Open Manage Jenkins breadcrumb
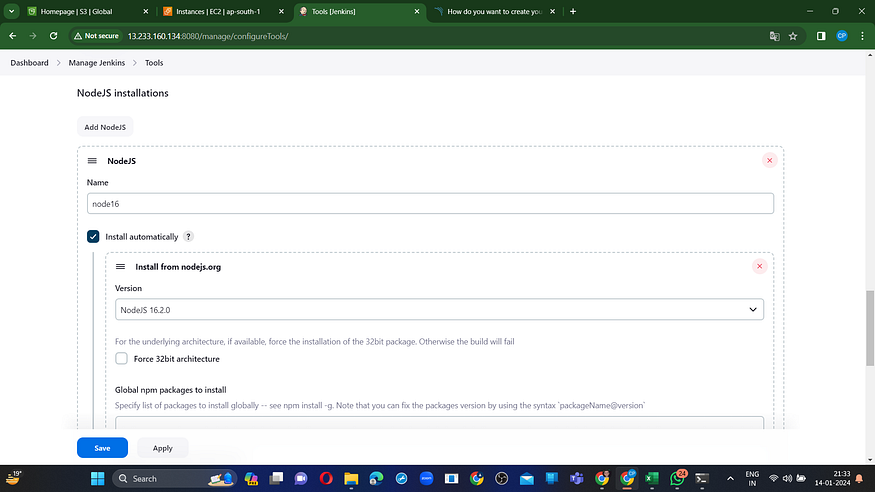The width and height of the screenshot is (875, 492). [97, 63]
